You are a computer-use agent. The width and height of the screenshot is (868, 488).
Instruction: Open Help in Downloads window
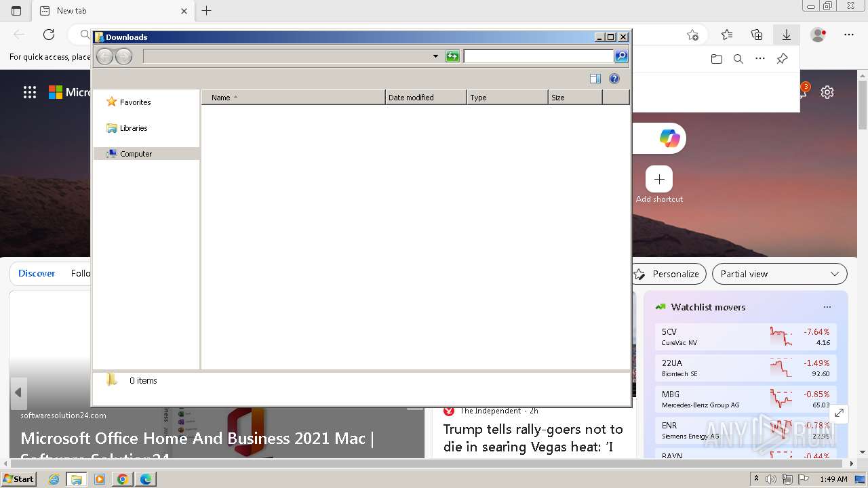[614, 79]
